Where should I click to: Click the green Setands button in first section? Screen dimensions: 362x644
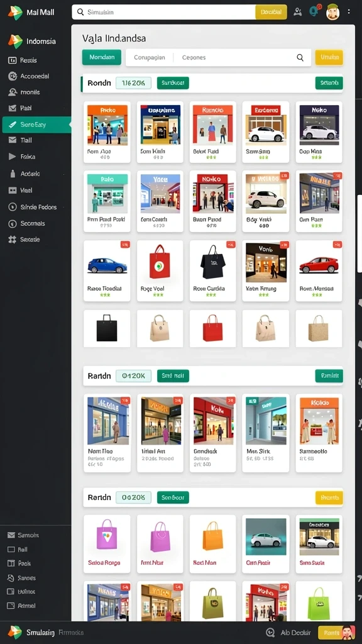pos(329,83)
